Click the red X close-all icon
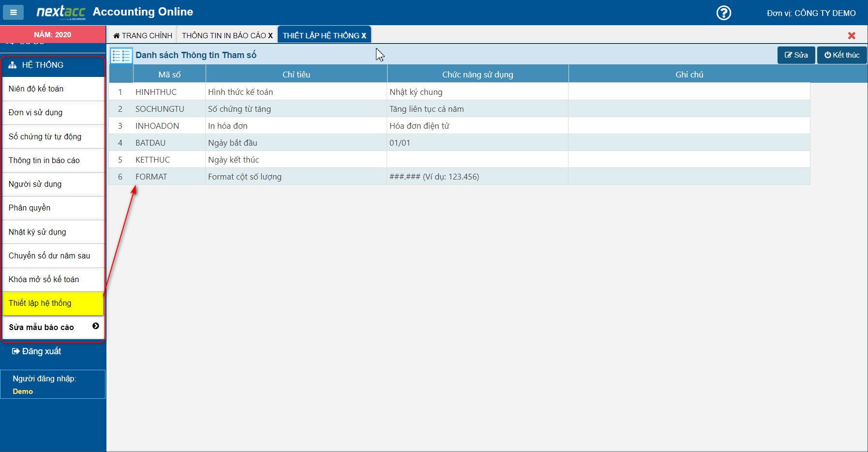The height and width of the screenshot is (452, 868). (x=852, y=35)
